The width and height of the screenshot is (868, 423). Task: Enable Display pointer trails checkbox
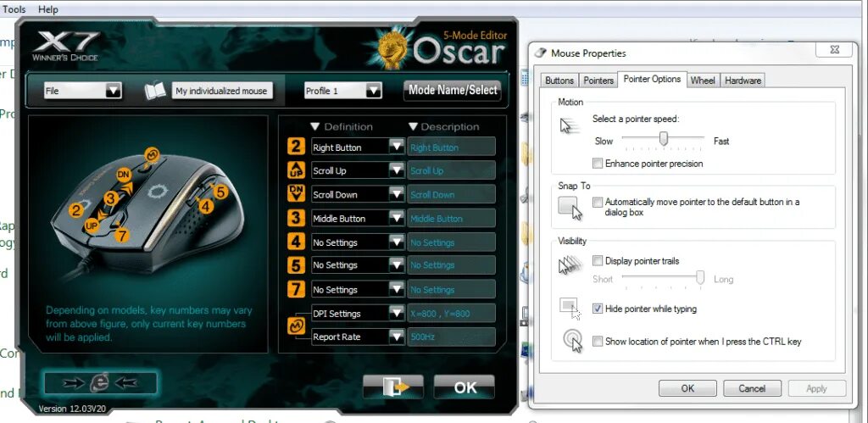click(598, 260)
